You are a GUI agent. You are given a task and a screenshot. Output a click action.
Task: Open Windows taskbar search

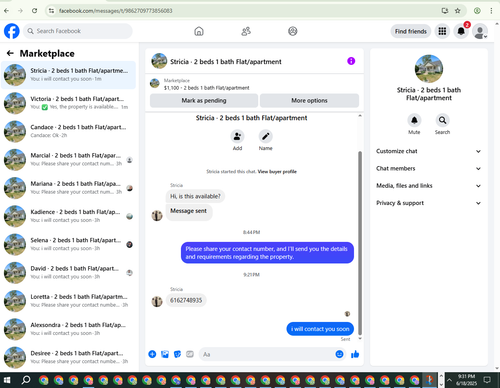pos(26,380)
